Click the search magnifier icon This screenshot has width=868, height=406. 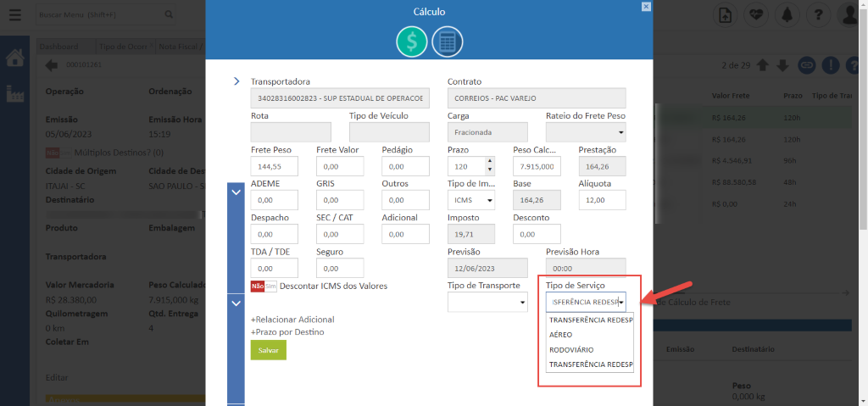169,15
